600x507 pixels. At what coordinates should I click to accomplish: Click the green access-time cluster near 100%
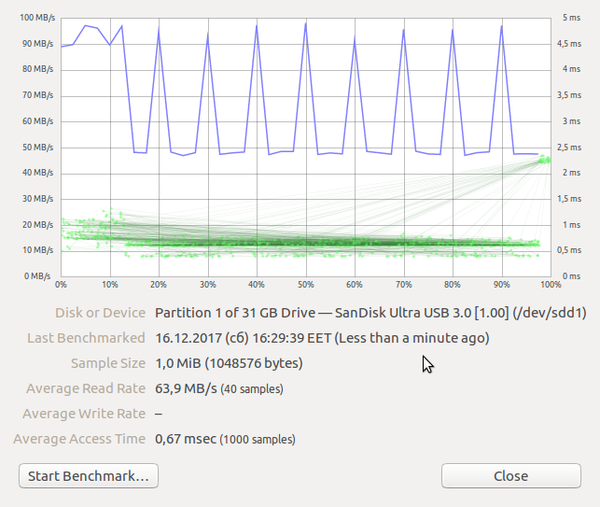545,160
